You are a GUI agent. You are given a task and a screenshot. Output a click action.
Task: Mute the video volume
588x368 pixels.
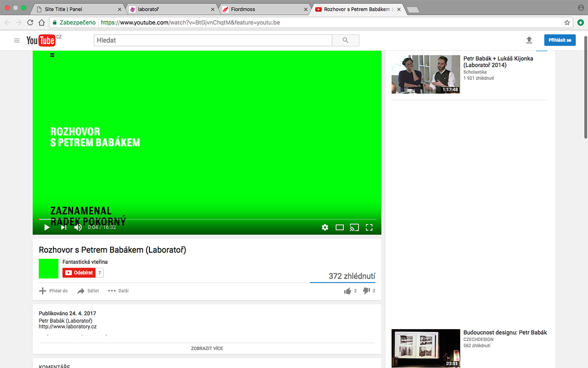click(78, 227)
